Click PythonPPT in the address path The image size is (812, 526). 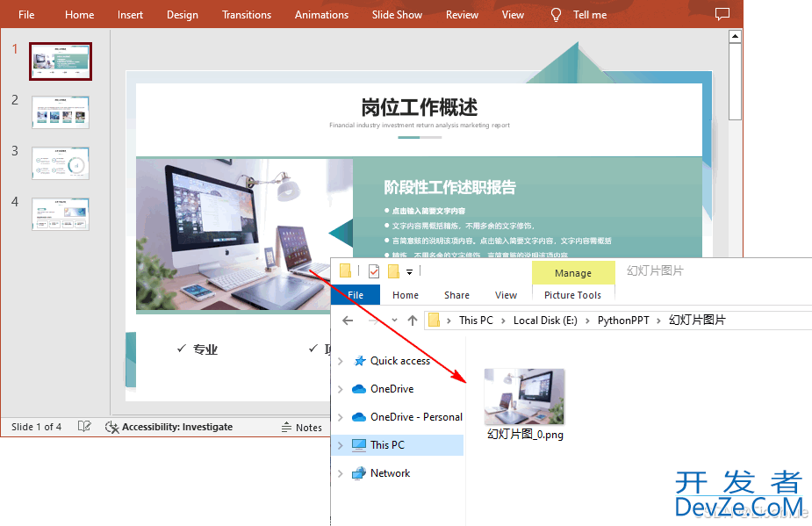(623, 321)
